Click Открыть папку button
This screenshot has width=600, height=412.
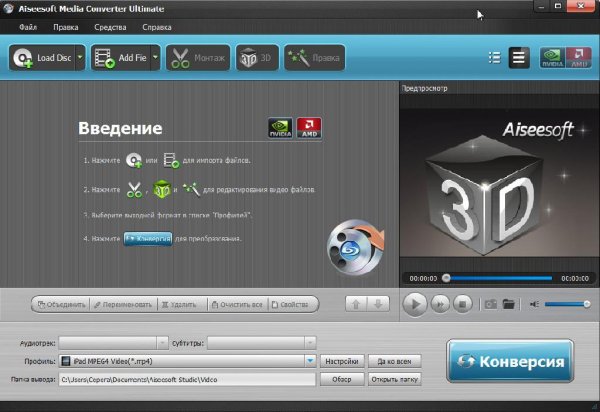coord(395,379)
